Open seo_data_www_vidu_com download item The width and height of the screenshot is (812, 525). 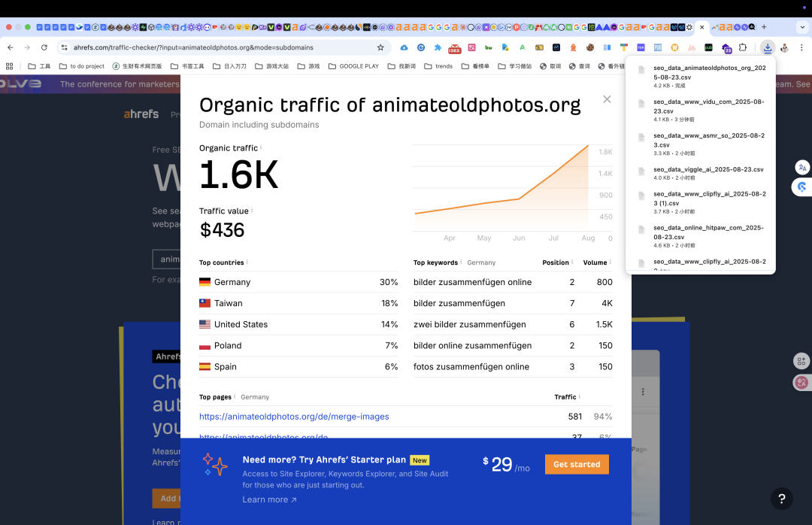[x=700, y=111]
